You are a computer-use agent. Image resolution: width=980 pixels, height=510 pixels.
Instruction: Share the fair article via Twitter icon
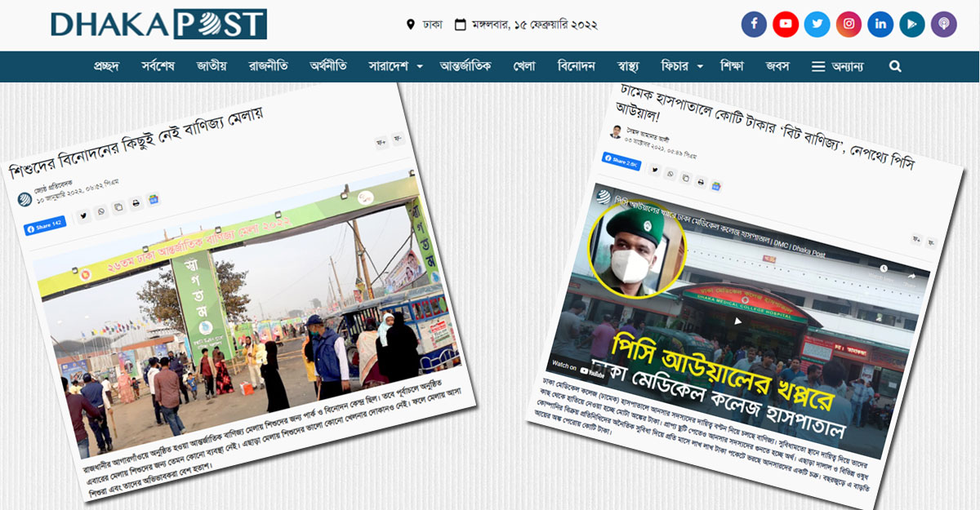pos(83,215)
